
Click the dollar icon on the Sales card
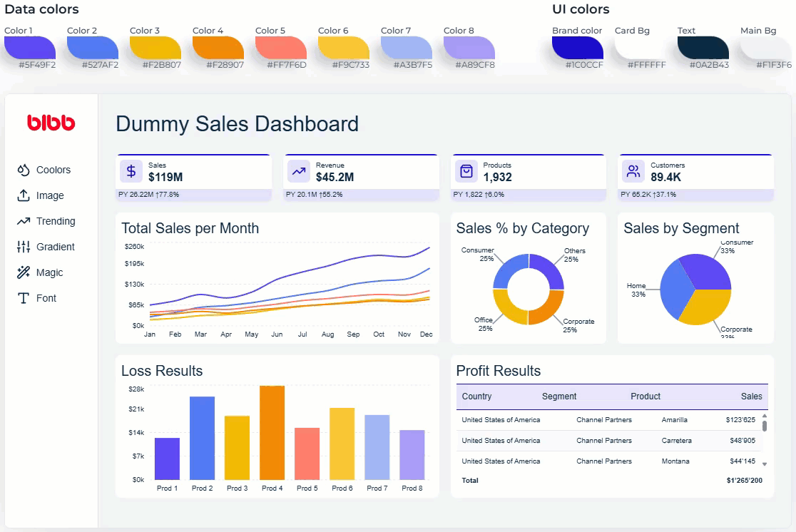(x=131, y=171)
